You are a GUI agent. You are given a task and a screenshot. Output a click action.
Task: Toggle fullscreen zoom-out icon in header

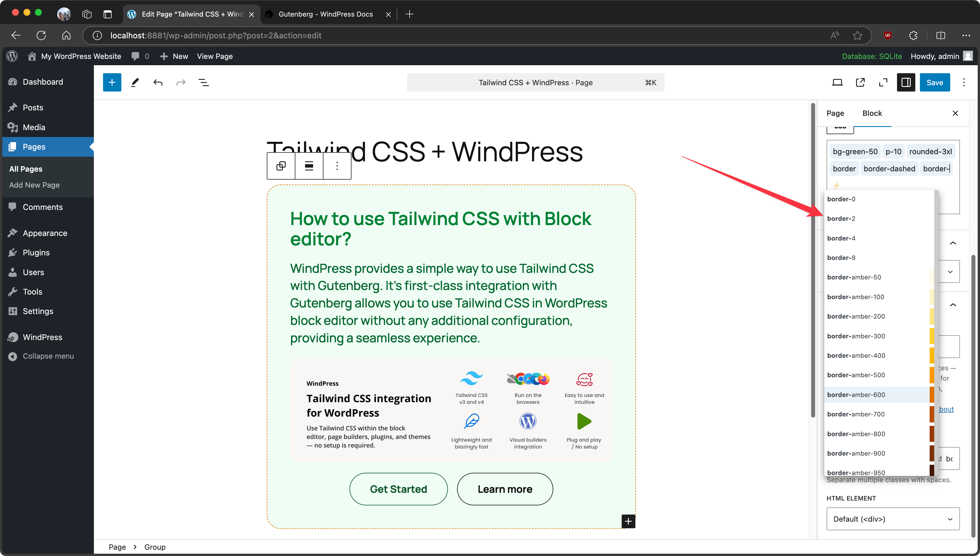coord(883,82)
